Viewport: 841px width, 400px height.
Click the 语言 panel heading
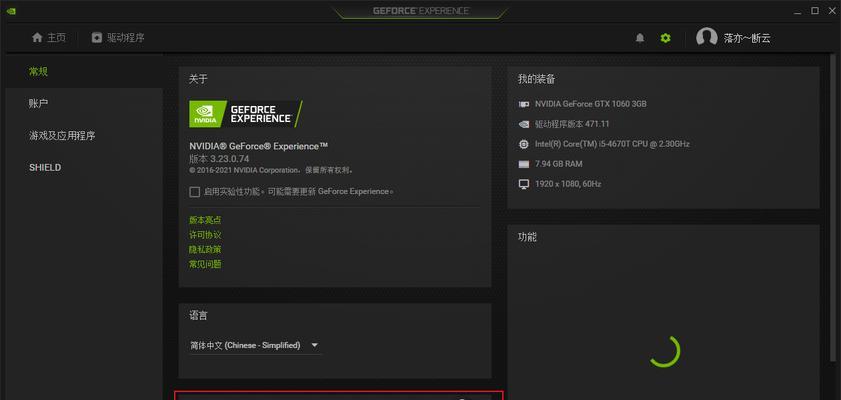(198, 316)
